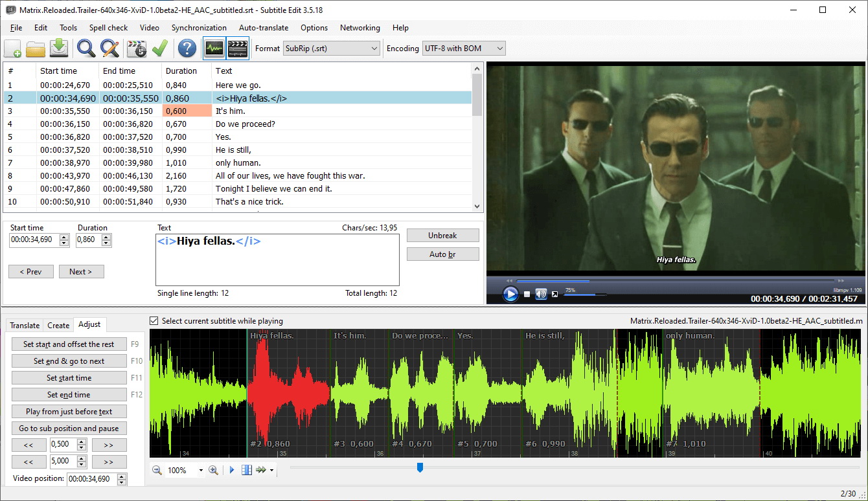868x501 pixels.
Task: Click the Save subtitle download icon
Action: point(59,49)
